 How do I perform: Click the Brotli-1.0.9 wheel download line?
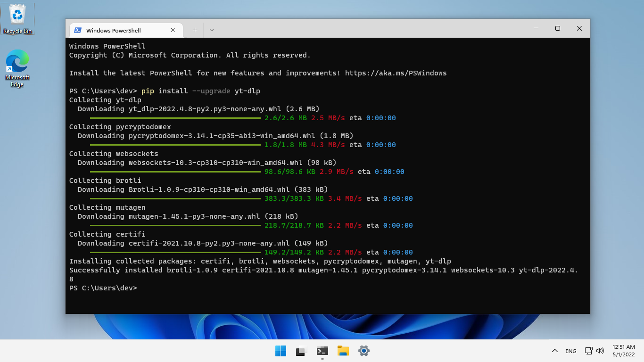point(203,189)
